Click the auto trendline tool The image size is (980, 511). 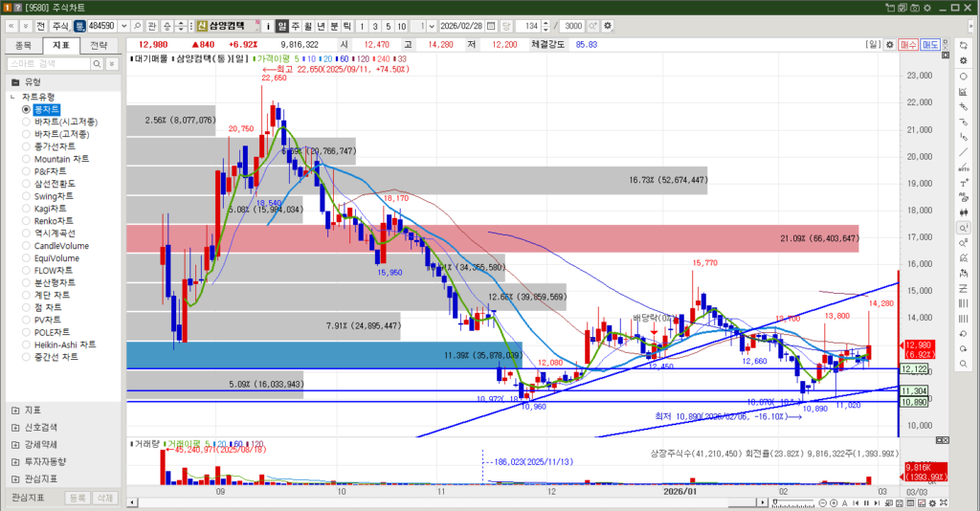[x=962, y=167]
